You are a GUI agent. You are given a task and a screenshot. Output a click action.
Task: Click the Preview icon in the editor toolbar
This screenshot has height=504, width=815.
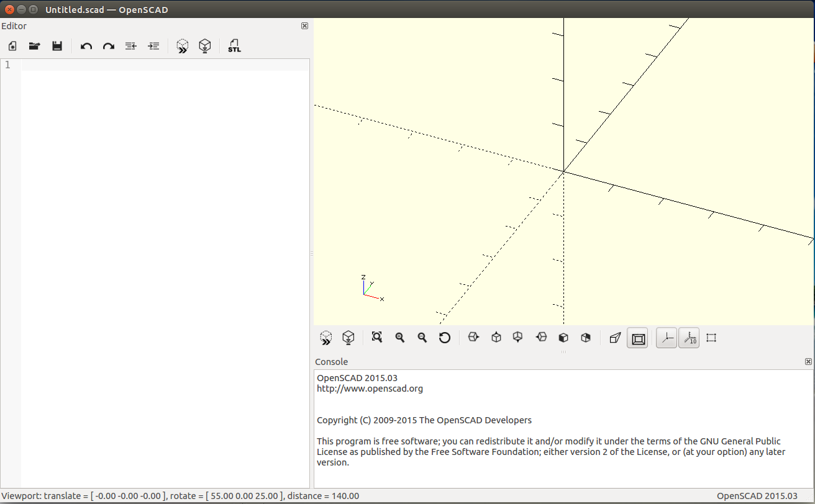pyautogui.click(x=182, y=46)
